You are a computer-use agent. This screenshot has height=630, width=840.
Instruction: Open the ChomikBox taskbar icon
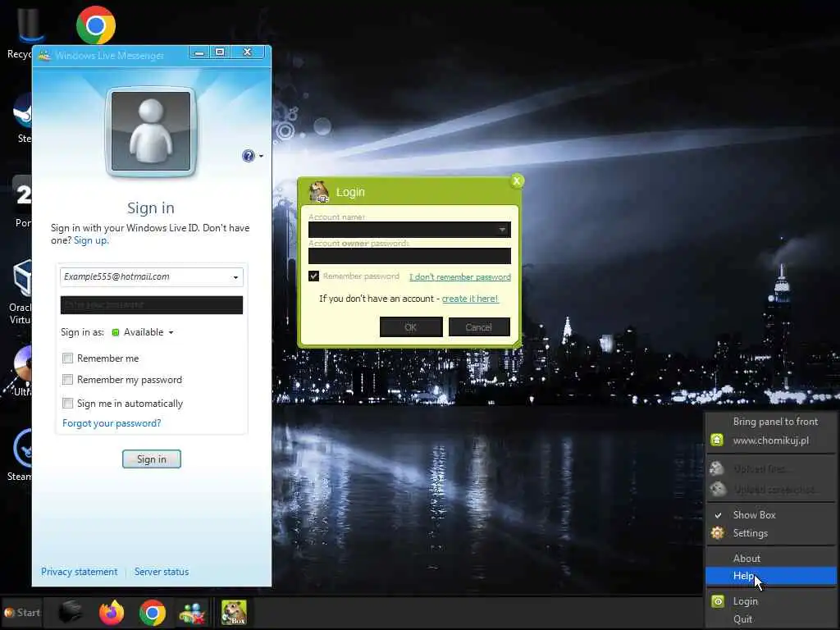click(234, 612)
